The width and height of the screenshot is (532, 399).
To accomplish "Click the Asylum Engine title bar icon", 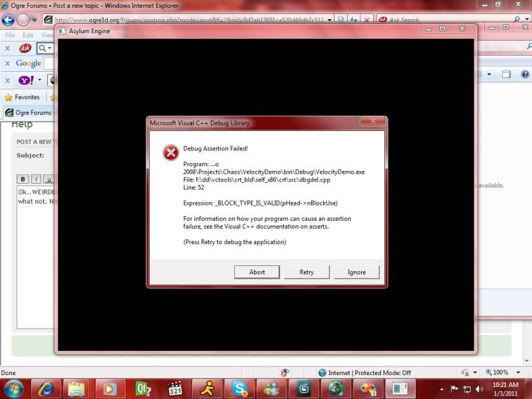I will coord(62,31).
